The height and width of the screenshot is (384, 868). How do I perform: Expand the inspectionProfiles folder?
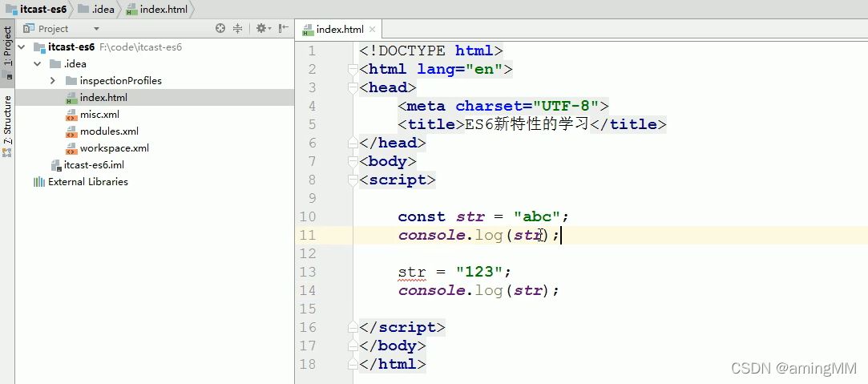(x=53, y=81)
